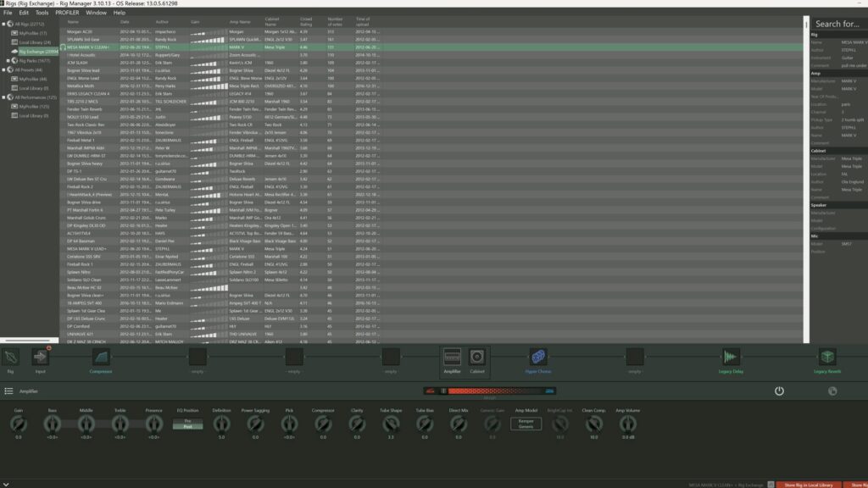868x488 pixels.
Task: Adjust the Gain knob
Action: [x=19, y=424]
